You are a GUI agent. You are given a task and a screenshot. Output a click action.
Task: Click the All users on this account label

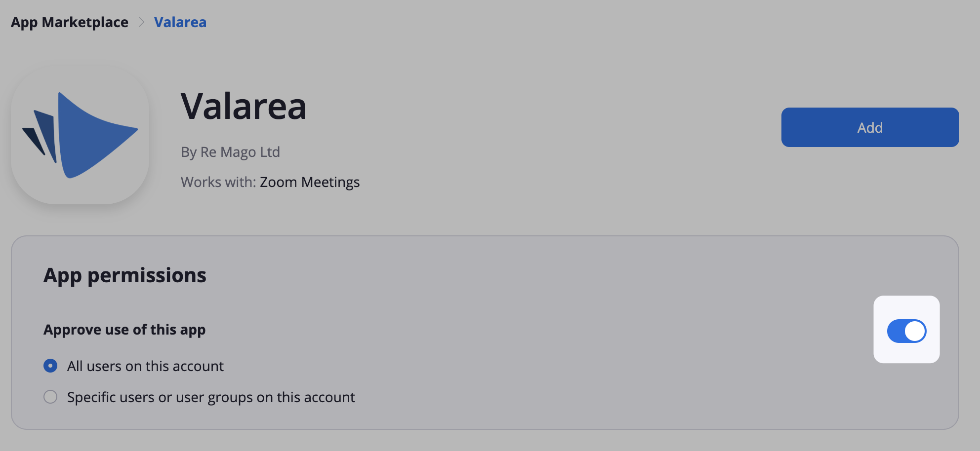[x=145, y=366]
